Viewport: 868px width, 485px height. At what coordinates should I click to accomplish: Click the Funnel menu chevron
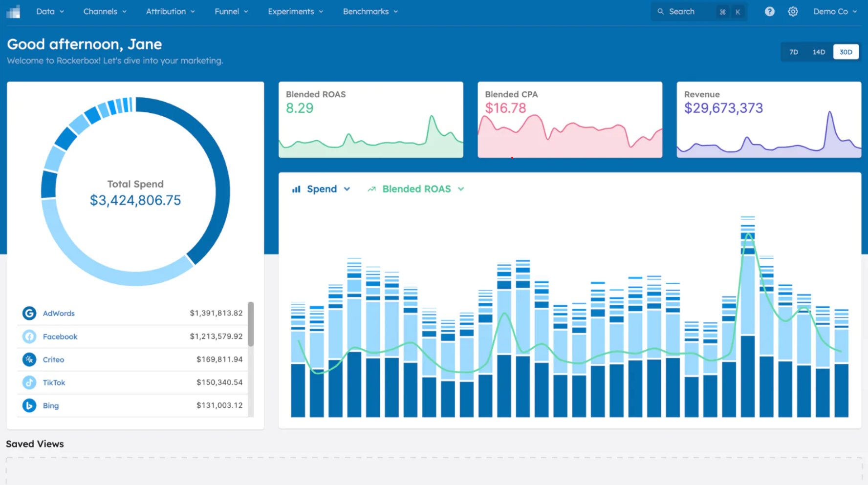(x=246, y=12)
